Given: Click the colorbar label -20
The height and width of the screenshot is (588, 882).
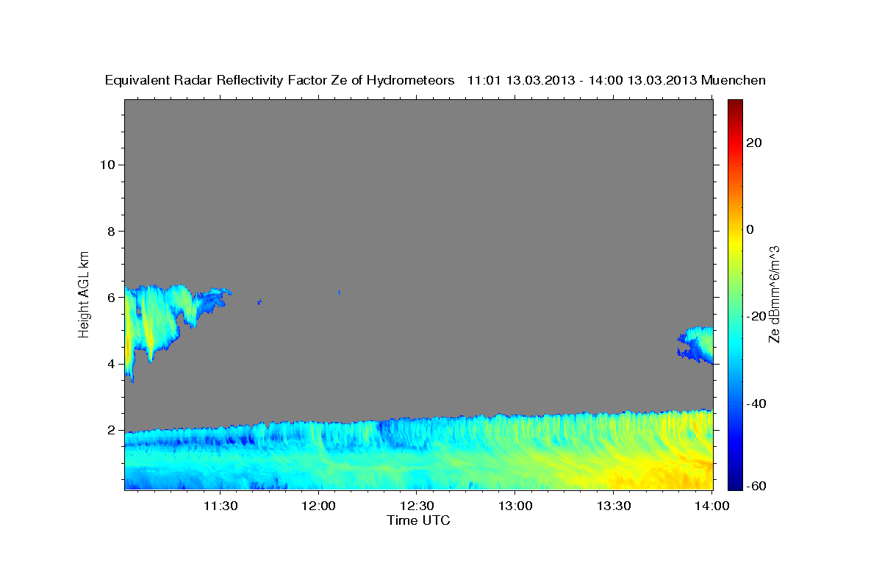Looking at the screenshot, I should (756, 316).
